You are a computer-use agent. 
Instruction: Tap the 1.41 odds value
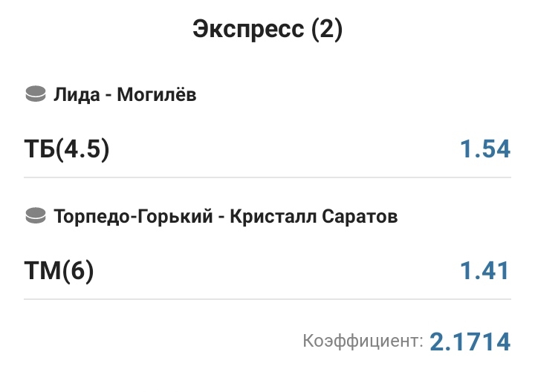click(x=484, y=271)
